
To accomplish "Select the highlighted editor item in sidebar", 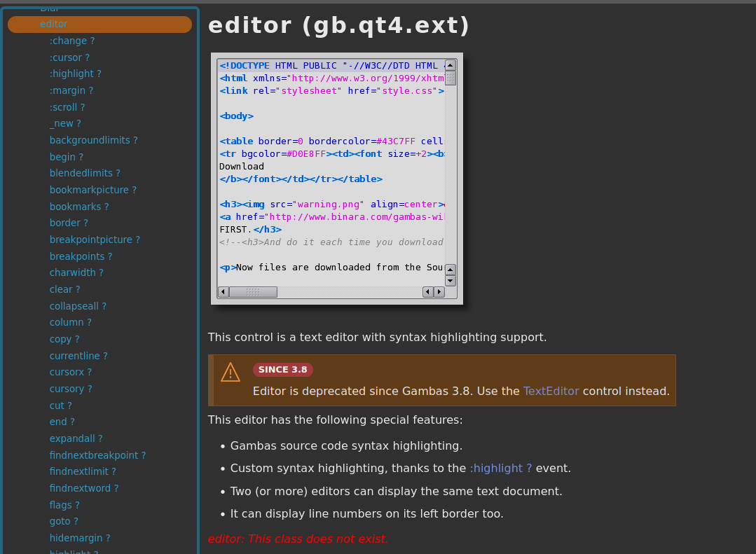I will pyautogui.click(x=99, y=25).
